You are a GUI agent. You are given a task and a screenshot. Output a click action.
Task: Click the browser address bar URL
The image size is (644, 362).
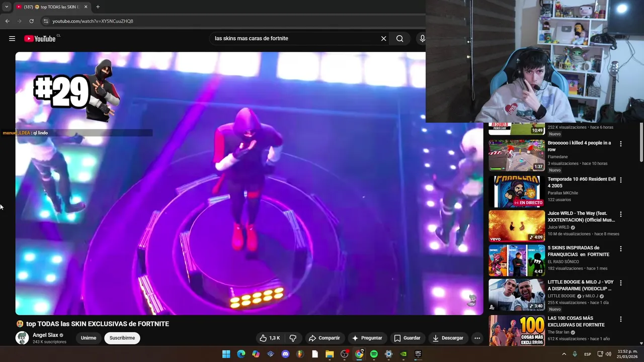(93, 21)
